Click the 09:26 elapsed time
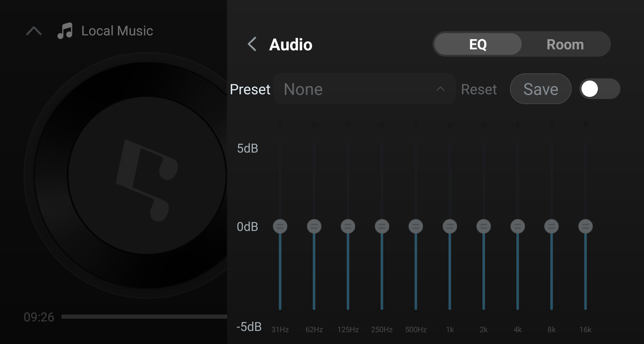Viewport: 644px width, 344px height. [39, 317]
